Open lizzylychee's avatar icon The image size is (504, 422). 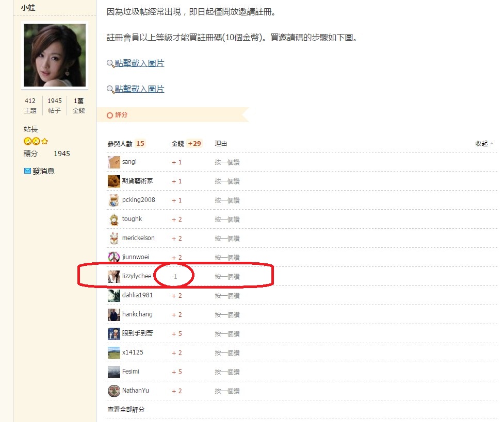[x=114, y=277]
